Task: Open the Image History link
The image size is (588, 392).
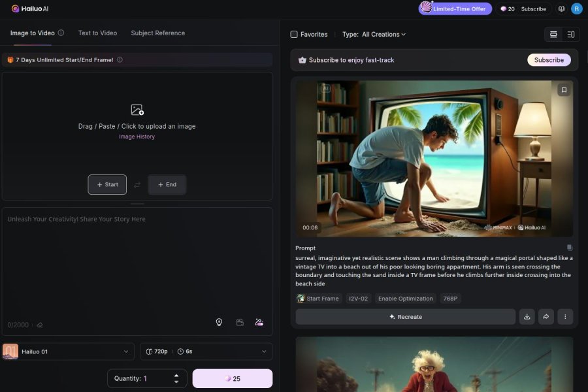Action: tap(137, 137)
